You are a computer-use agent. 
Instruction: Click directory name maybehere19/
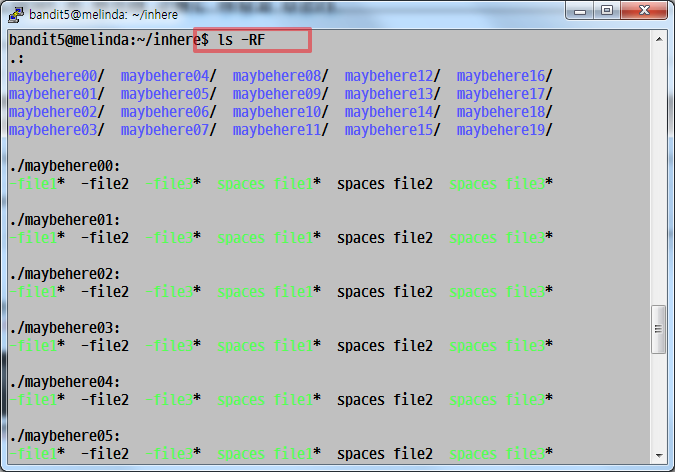click(505, 130)
